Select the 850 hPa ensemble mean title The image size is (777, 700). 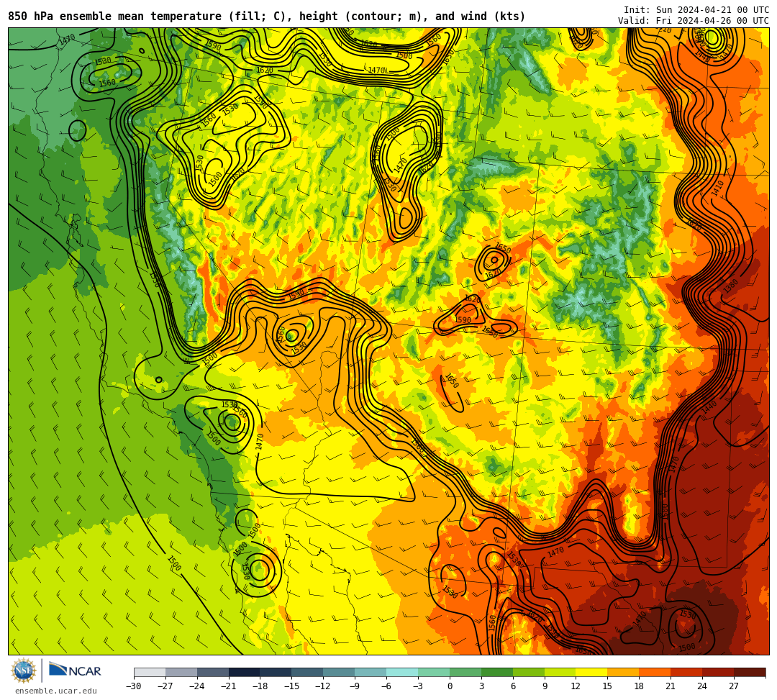tap(267, 17)
